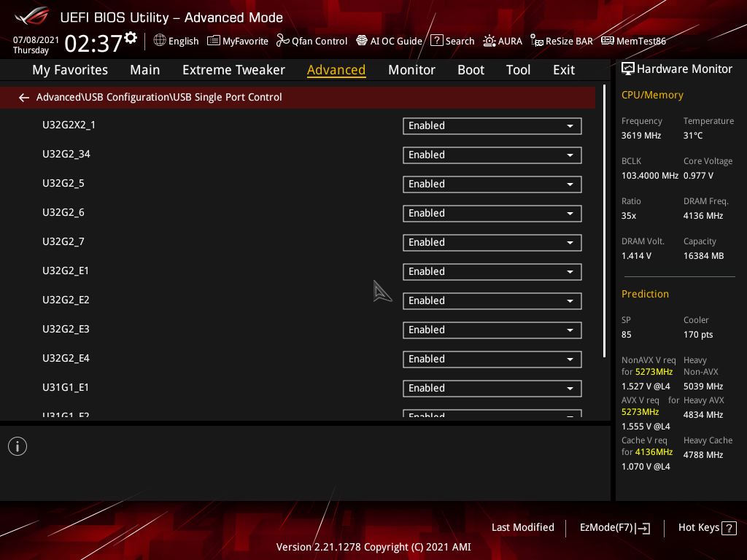Viewport: 747px width, 560px height.
Task: Click Last Modified button
Action: [522, 527]
